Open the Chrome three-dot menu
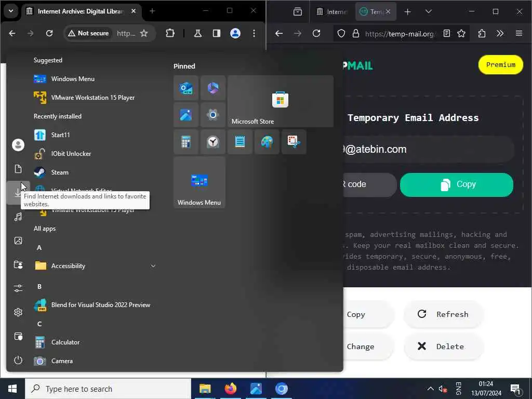 coord(254,33)
